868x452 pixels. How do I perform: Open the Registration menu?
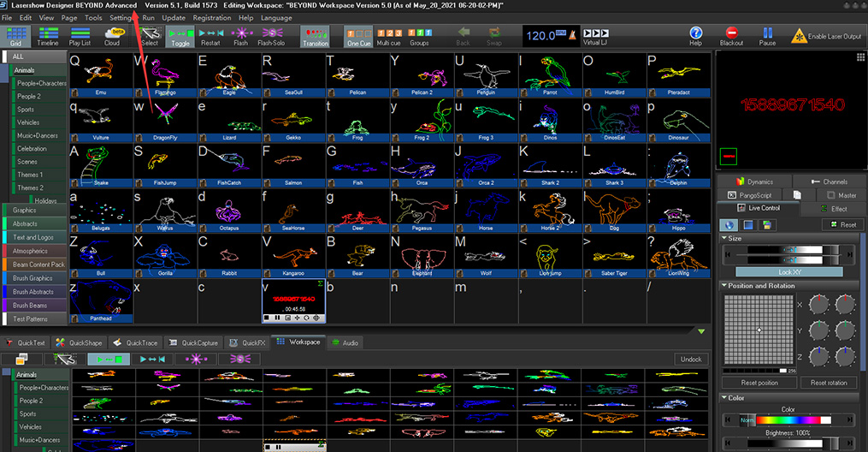[212, 18]
